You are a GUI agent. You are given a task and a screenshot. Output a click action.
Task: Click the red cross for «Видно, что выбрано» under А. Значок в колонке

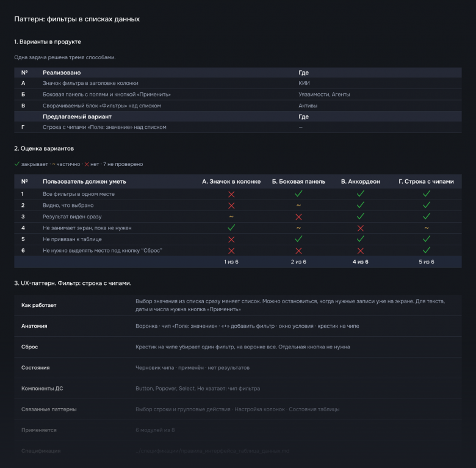231,206
